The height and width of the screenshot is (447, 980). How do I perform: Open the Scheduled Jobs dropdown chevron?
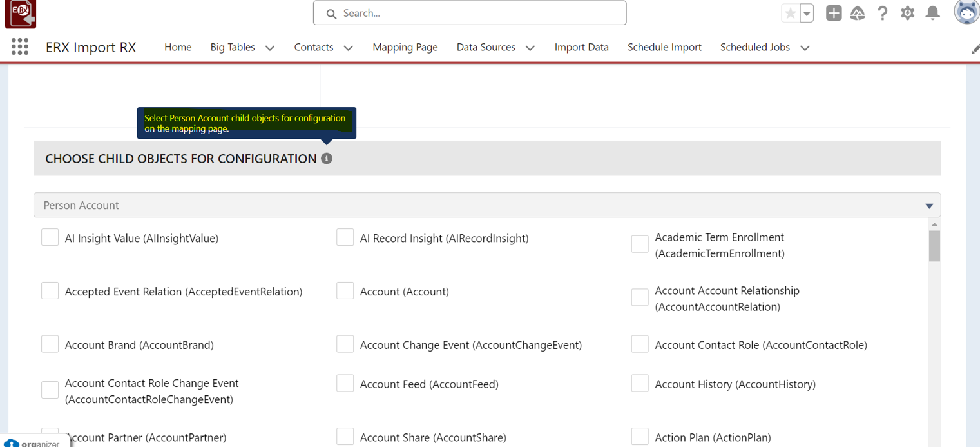click(x=805, y=48)
